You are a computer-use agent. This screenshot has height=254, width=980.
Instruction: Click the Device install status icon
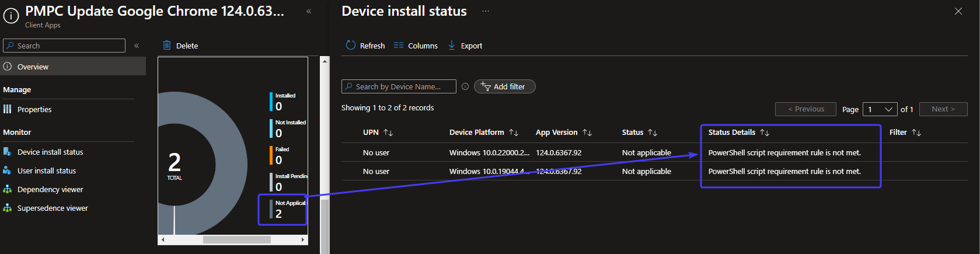coord(7,152)
